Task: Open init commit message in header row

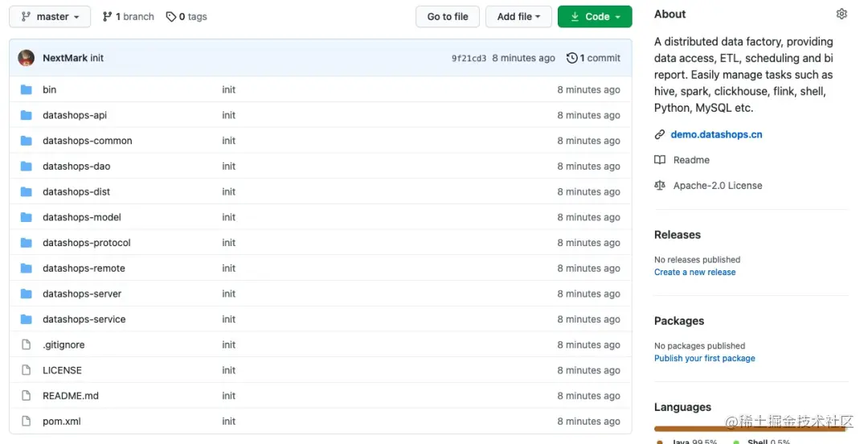Action: [97, 58]
